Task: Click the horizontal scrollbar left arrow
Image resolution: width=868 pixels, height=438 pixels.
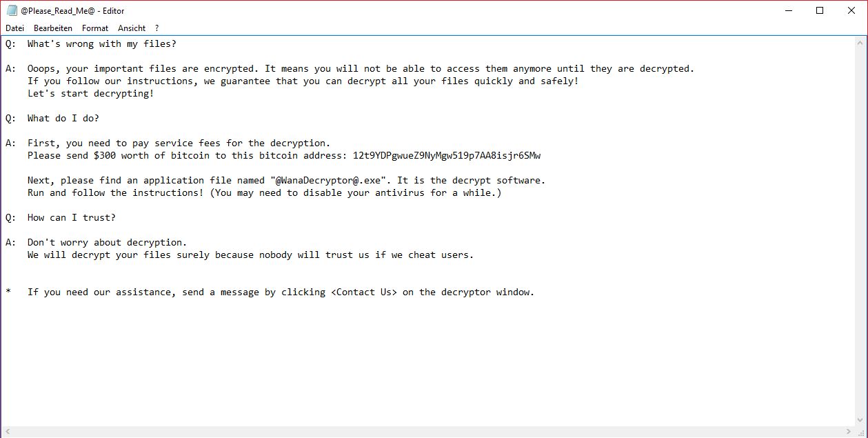Action: point(7,432)
